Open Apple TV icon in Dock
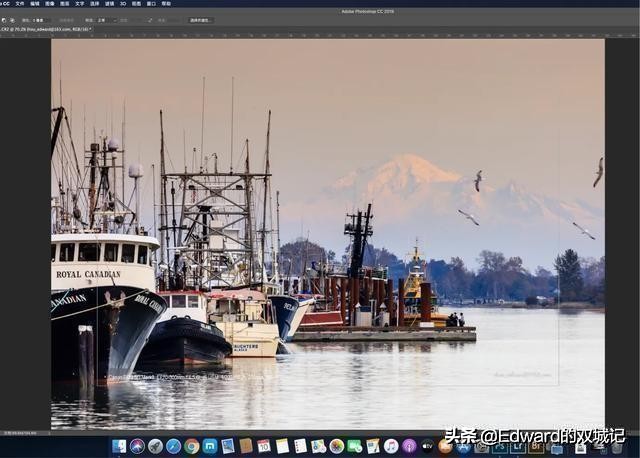 coord(427,446)
